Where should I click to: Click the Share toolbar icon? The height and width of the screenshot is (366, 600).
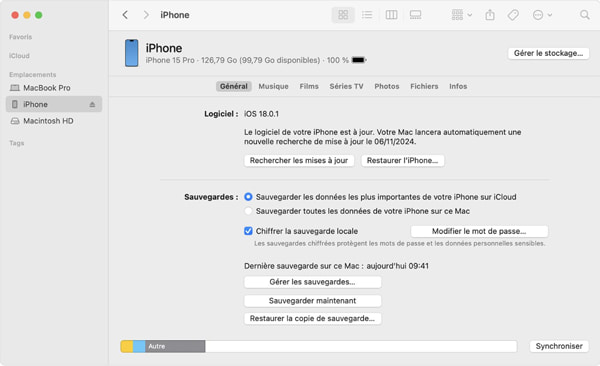[490, 15]
